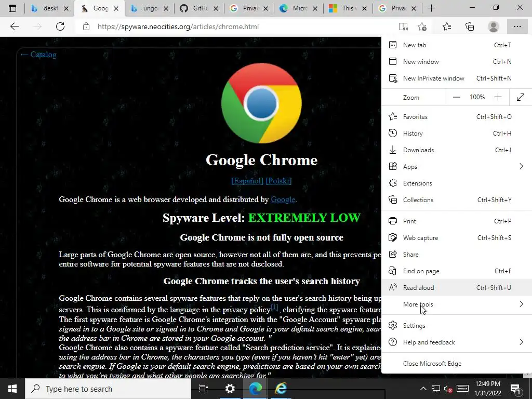This screenshot has height=399, width=532.
Task: Open Favorites toolbar button
Action: (x=446, y=26)
